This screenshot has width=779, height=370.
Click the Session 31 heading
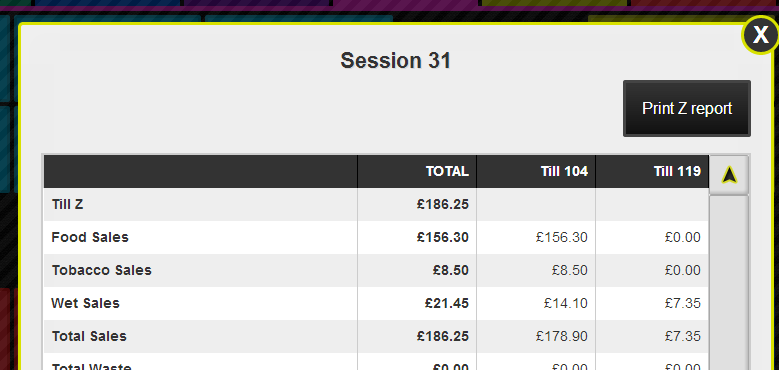point(395,61)
